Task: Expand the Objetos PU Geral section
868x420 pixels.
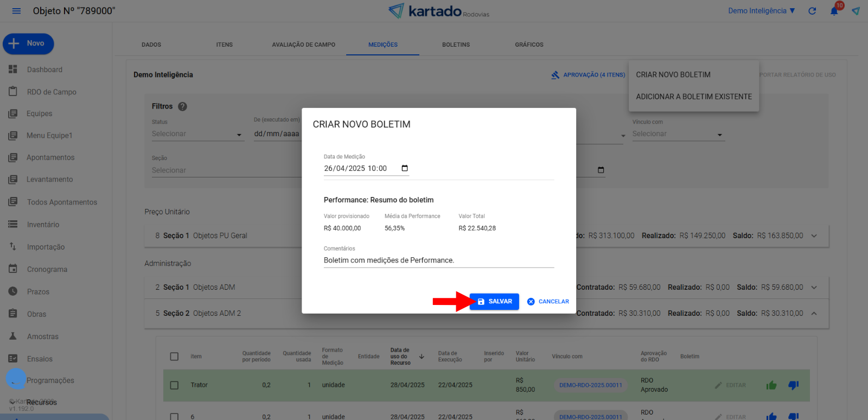Action: (814, 236)
